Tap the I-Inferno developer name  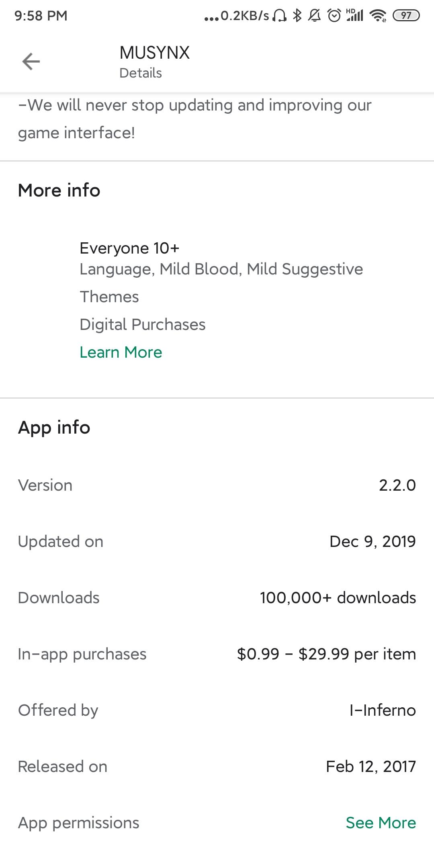383,710
